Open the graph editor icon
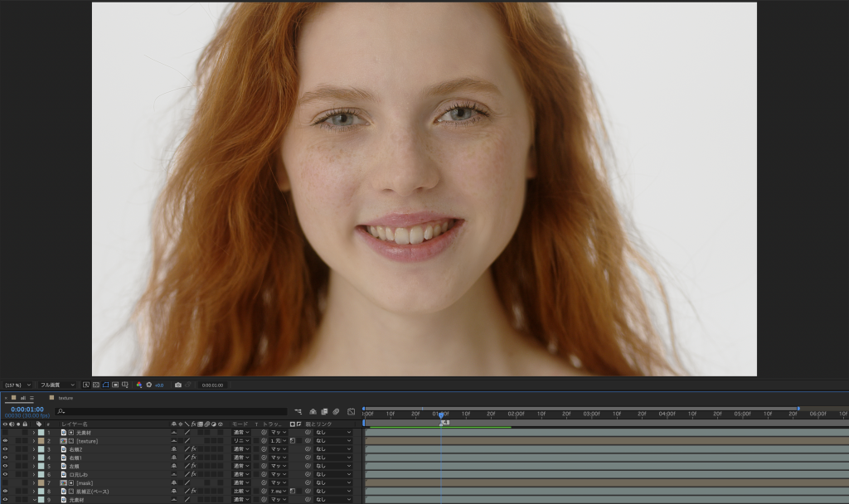 [352, 411]
